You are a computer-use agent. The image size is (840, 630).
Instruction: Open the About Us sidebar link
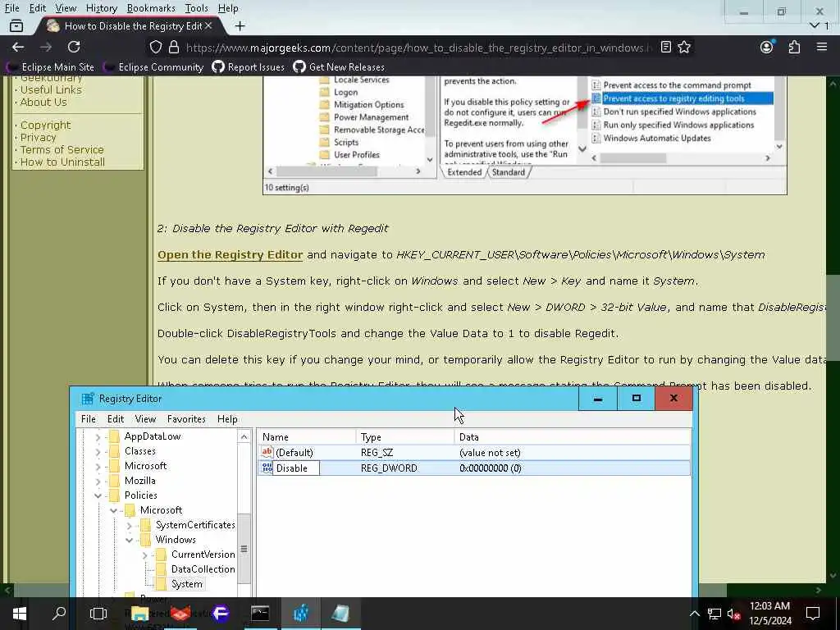tap(43, 103)
